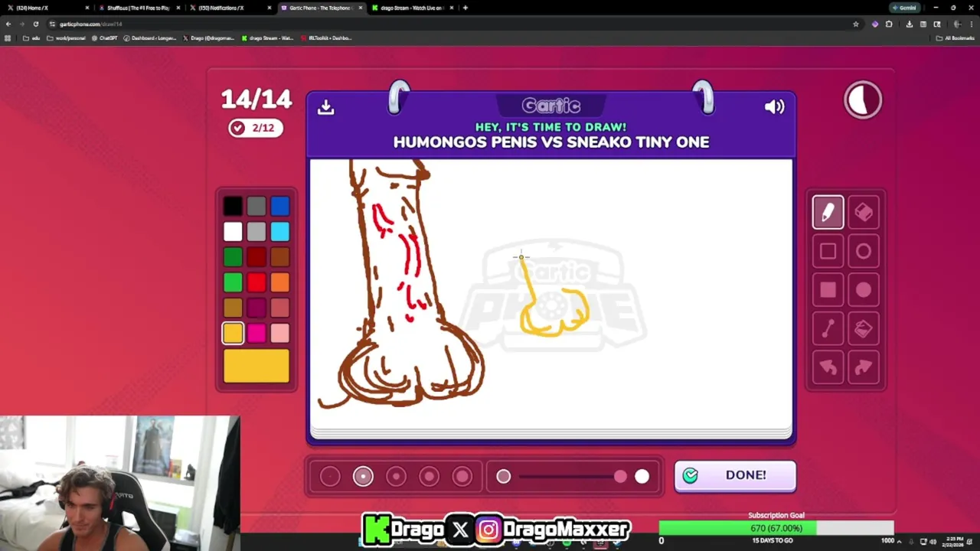Pick the white color swatch
The height and width of the screenshot is (551, 980).
coord(233,231)
